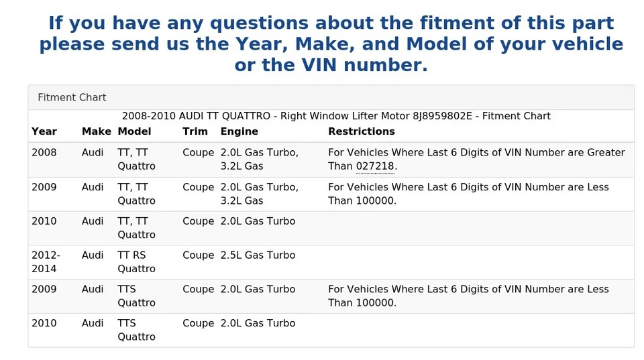Screen dimensions: 644x360
Task: Click the "Make" column header
Action: [x=96, y=131]
